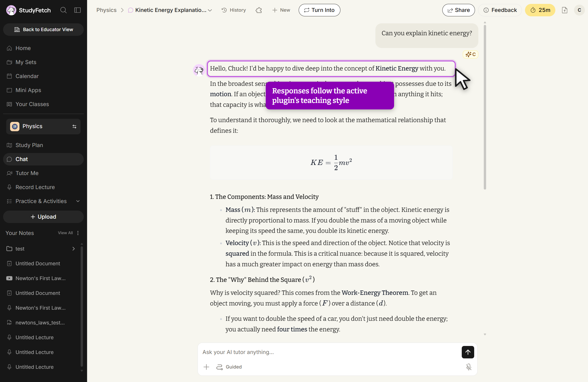Screen dimensions: 588x382
Task: Click the sparkle C plugin badge
Action: pyautogui.click(x=471, y=54)
